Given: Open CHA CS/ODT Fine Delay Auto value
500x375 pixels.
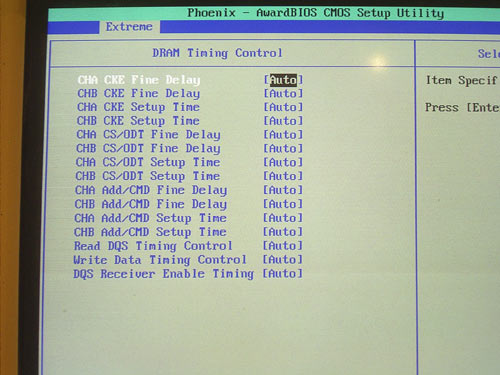Looking at the screenshot, I should 283,135.
